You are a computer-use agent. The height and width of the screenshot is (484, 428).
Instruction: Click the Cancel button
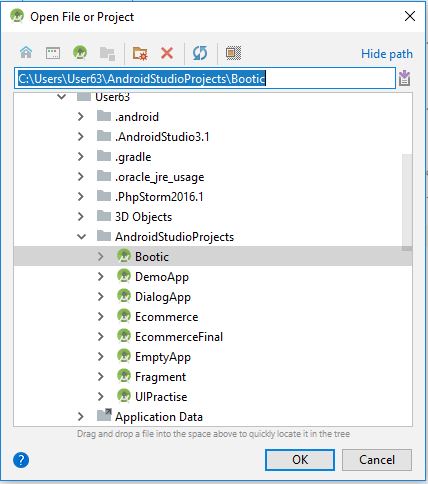[x=377, y=460]
